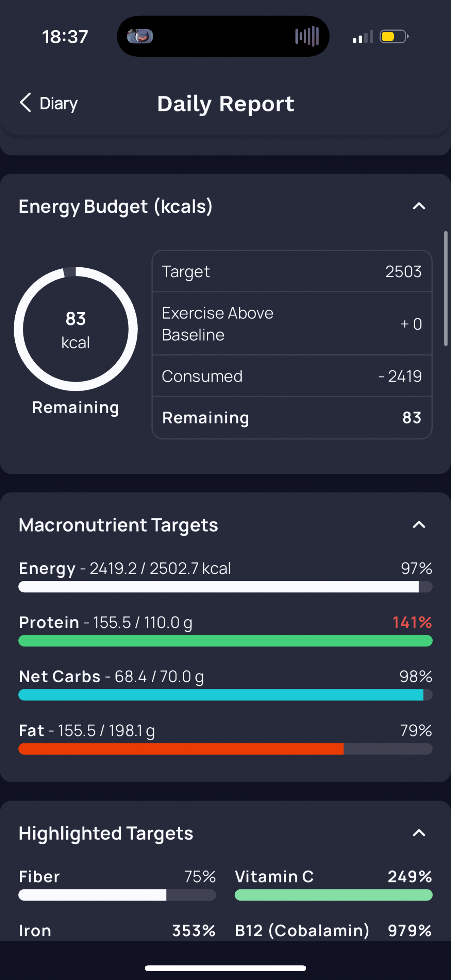Screen dimensions: 451x980
Task: Tap the page scrollbar on the right edge
Action: click(x=446, y=289)
